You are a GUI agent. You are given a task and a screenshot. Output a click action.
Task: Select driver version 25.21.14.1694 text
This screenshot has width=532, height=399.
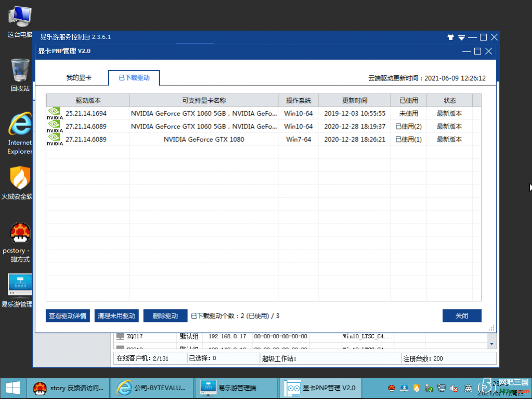coord(86,114)
